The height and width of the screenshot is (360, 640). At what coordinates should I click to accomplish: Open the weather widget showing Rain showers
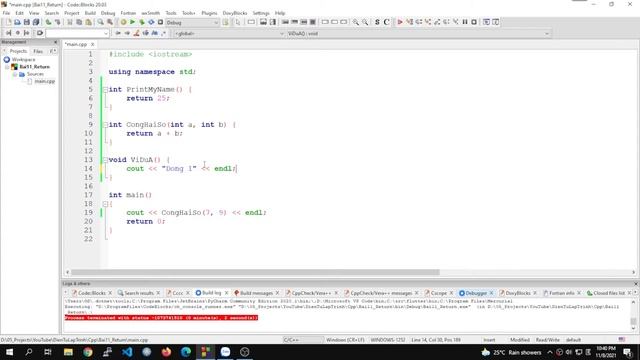tap(511, 352)
